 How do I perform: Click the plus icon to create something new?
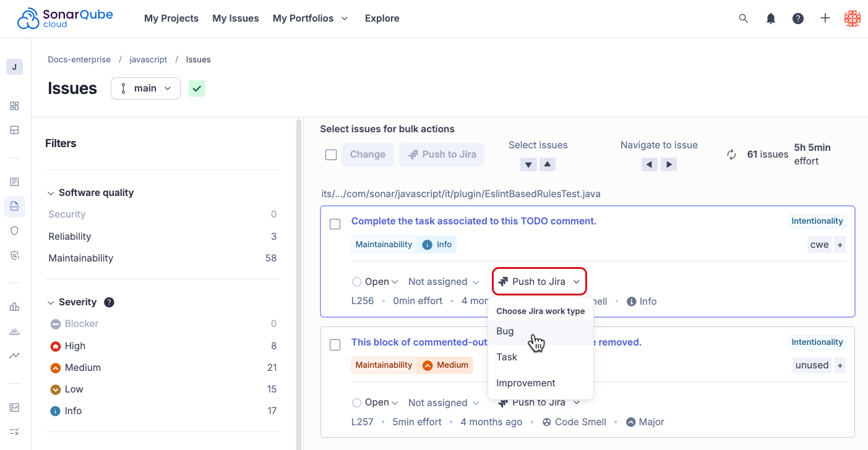825,19
